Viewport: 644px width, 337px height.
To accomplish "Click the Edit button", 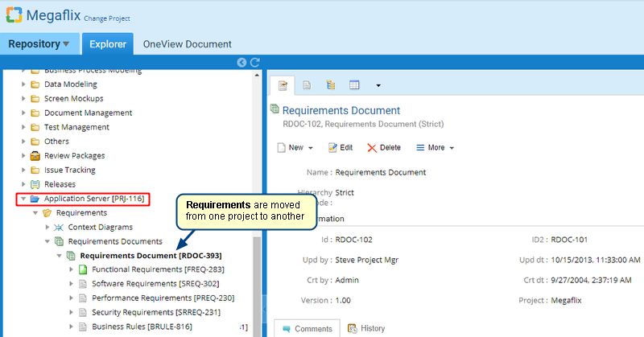I will (x=340, y=148).
